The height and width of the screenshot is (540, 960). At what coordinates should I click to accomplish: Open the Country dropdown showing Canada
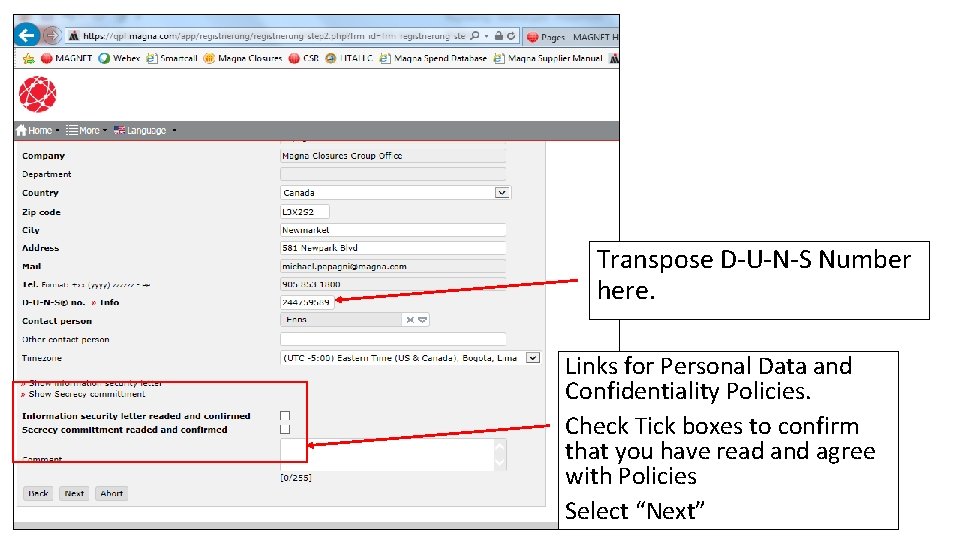(x=396, y=193)
